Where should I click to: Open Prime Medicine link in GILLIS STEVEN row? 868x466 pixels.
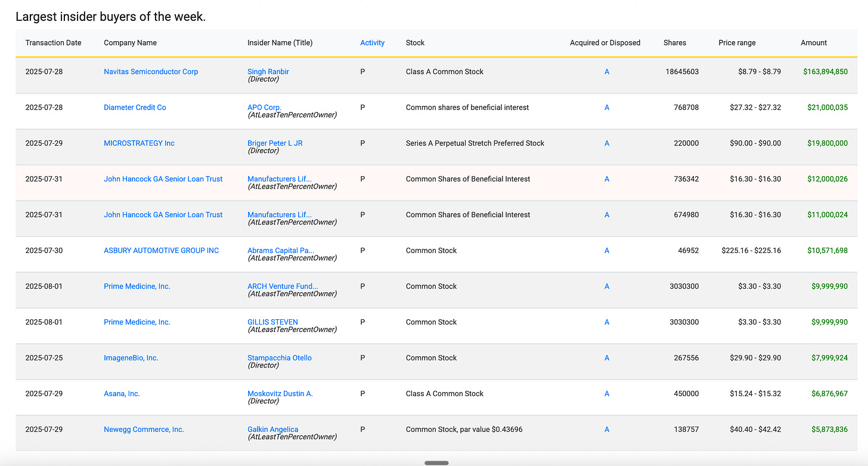[x=137, y=322]
